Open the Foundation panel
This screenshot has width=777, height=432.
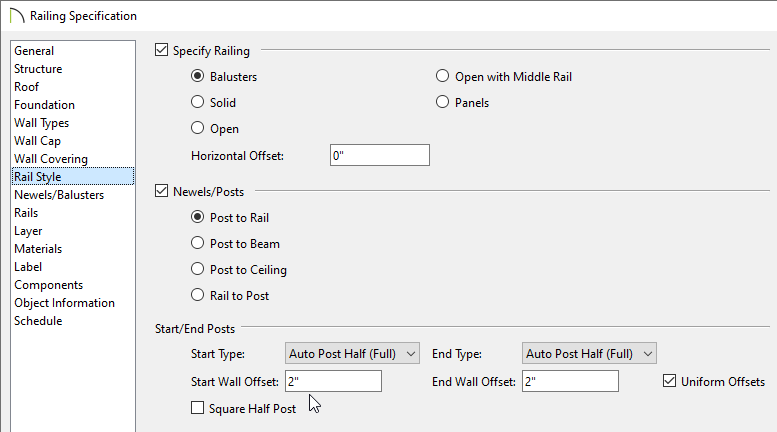(x=45, y=105)
